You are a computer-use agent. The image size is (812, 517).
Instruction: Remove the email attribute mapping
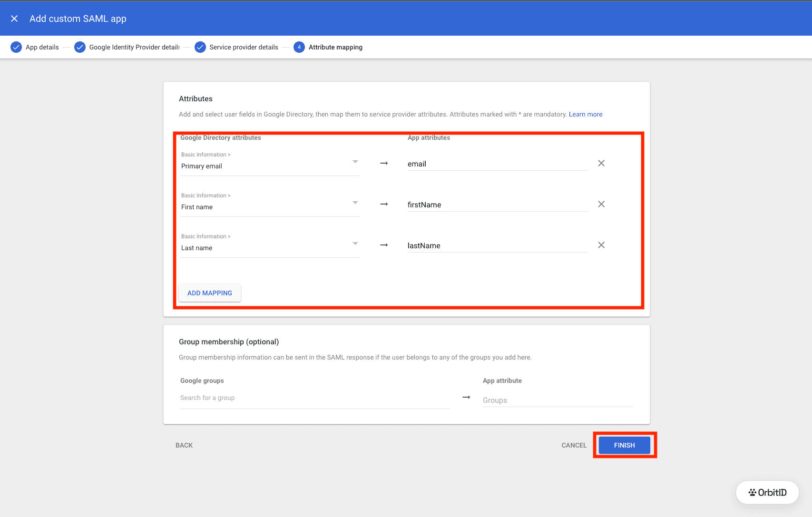[x=601, y=163]
